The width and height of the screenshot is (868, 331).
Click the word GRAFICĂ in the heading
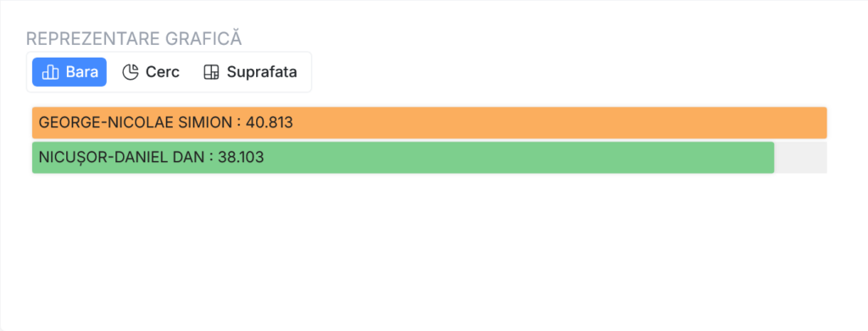click(x=203, y=38)
